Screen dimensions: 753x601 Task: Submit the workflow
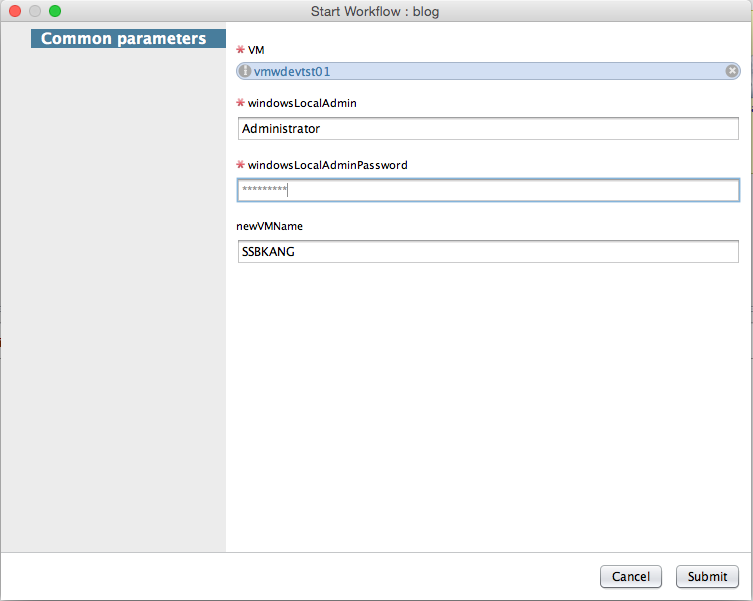(x=707, y=576)
